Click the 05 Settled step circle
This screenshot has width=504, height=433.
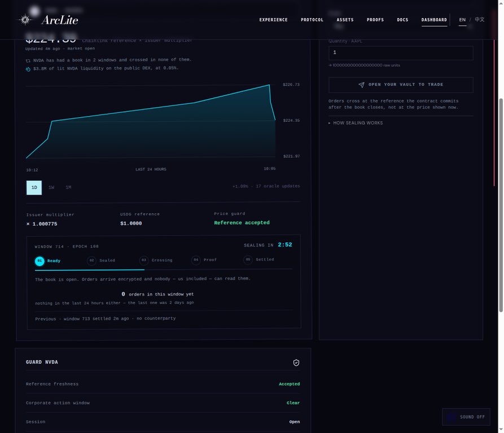click(x=248, y=260)
